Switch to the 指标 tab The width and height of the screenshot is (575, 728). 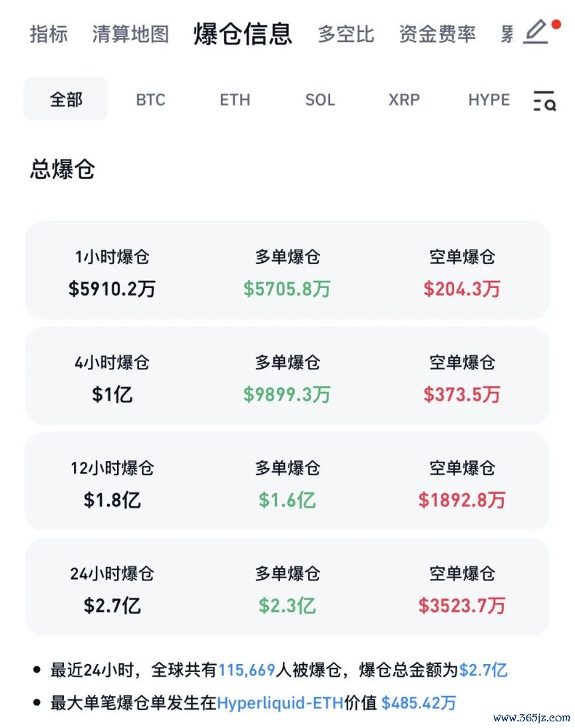pos(49,34)
